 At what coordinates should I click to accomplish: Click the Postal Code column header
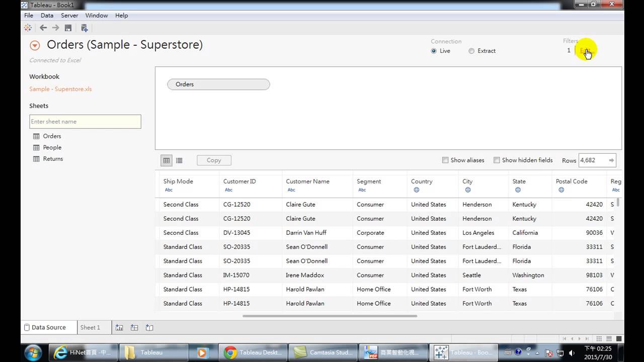pyautogui.click(x=572, y=182)
